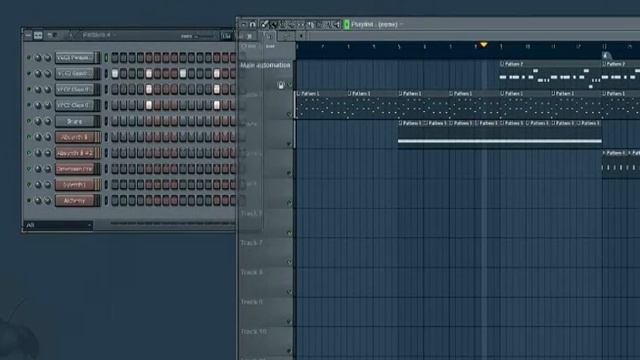Select the first Pattern 2 clip in Playlist

(551, 75)
